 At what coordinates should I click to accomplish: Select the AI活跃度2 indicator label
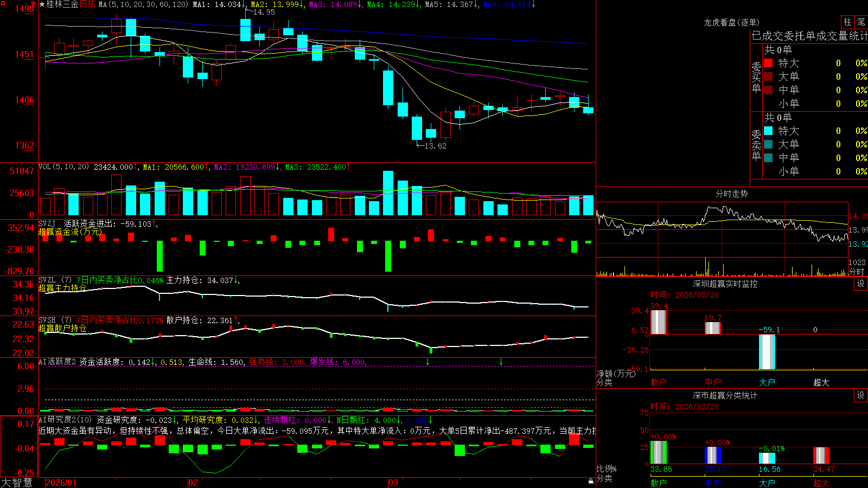(x=58, y=362)
